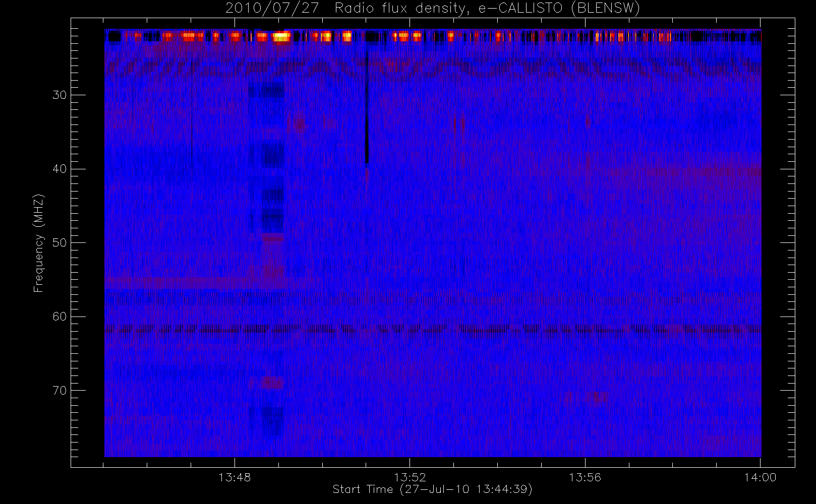816x504 pixels.
Task: Click the 'Frequency (MHz)' axis label
Action: click(39, 243)
